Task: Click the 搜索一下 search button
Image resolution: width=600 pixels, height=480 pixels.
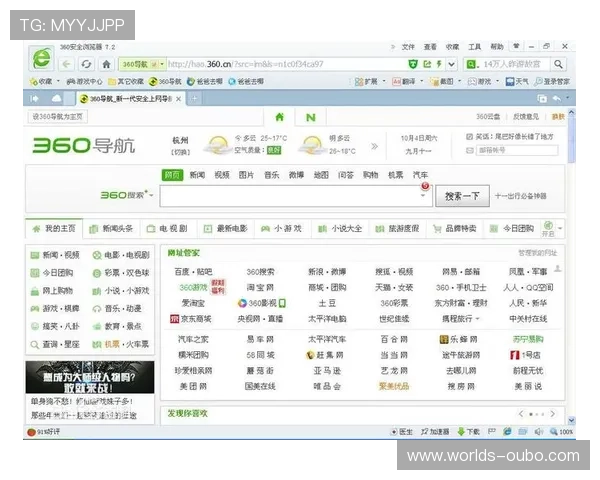Action: click(x=462, y=196)
